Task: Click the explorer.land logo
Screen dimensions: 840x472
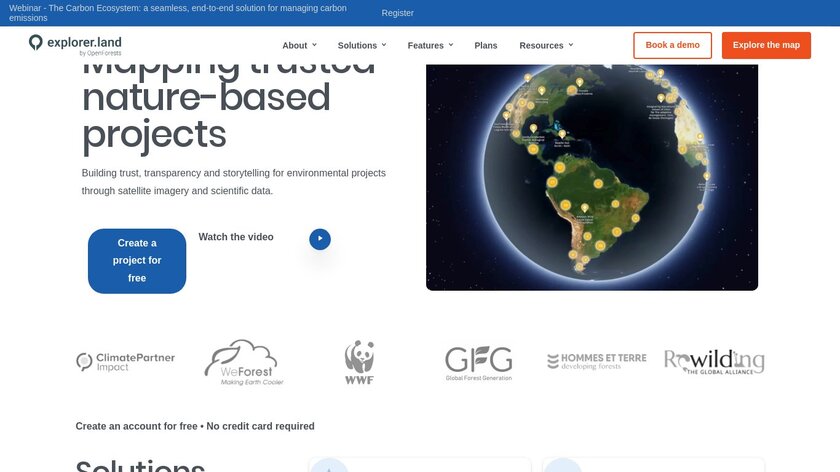Action: (x=75, y=45)
